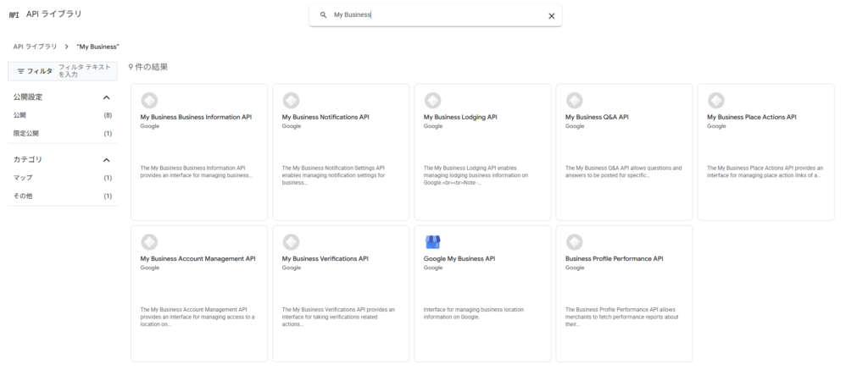Image resolution: width=868 pixels, height=370 pixels.
Task: Click the My Business Business Information API icon
Action: click(149, 100)
